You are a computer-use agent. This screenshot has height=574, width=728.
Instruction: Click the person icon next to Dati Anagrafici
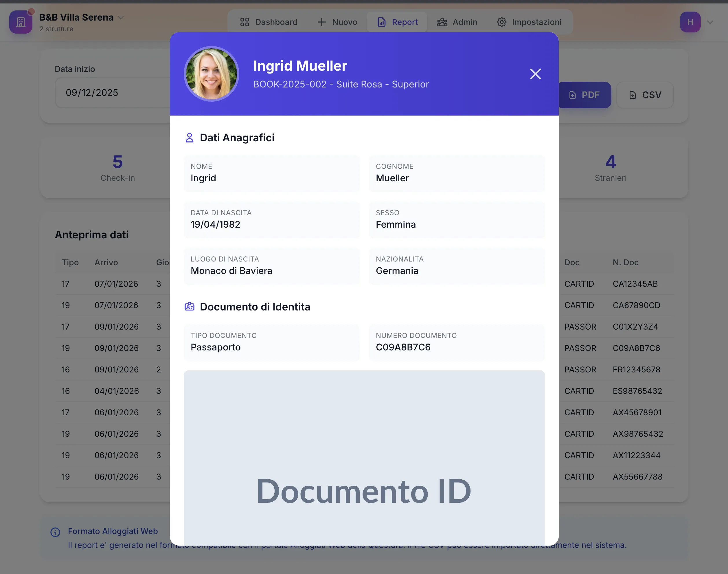tap(190, 137)
